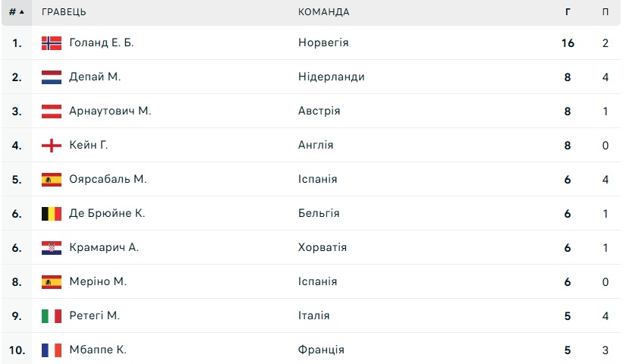This screenshot has width=626, height=364.
Task: Sort by the П assists column header
Action: tap(606, 12)
